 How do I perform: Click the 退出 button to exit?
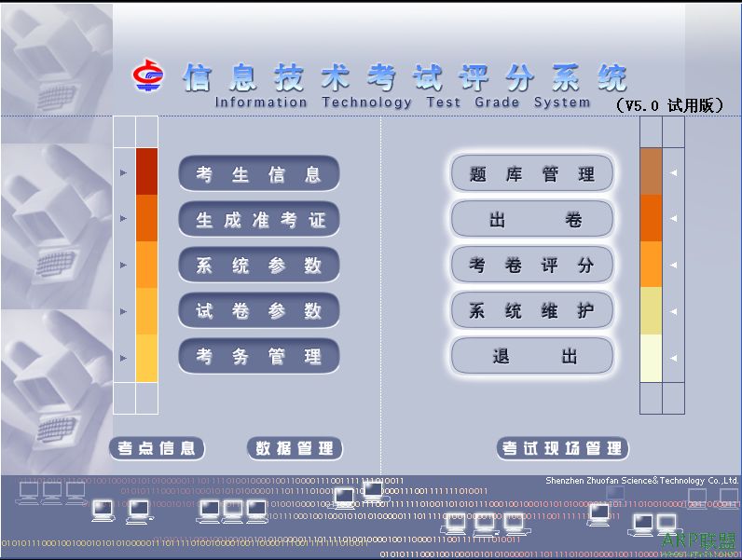point(532,356)
